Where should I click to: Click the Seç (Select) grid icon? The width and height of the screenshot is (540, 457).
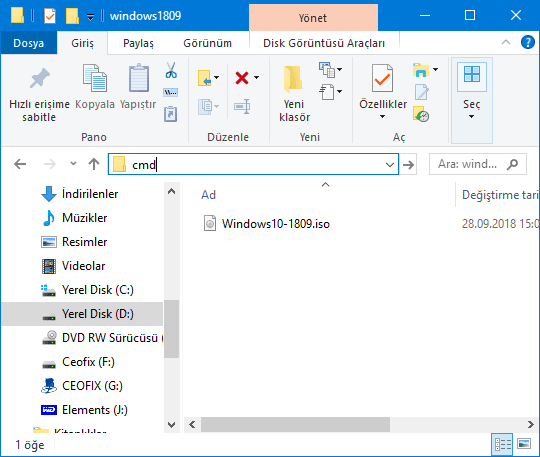click(x=472, y=75)
